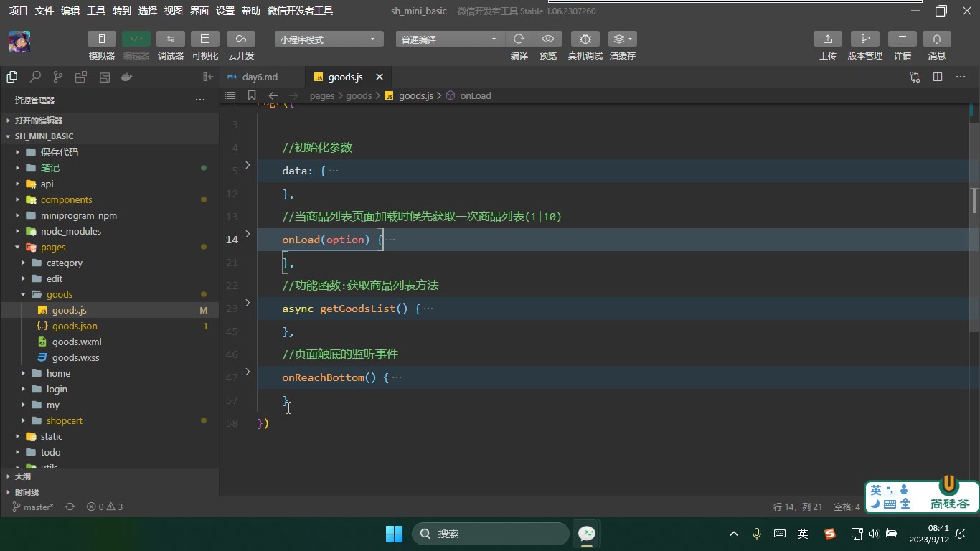Open the compile mode (普通编译) dropdown

click(x=450, y=39)
